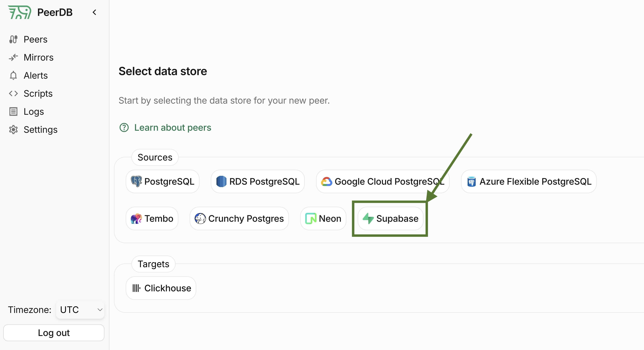The width and height of the screenshot is (644, 350).
Task: Click the Scripts code brackets icon
Action: pos(13,93)
